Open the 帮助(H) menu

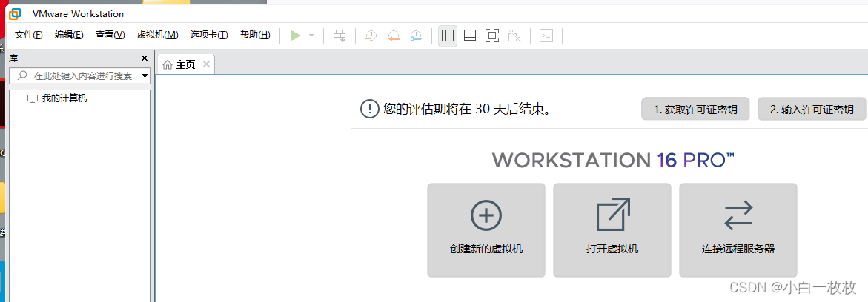pos(255,35)
